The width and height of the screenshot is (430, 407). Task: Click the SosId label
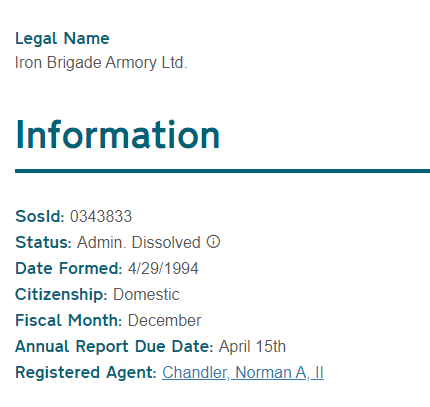pos(40,216)
